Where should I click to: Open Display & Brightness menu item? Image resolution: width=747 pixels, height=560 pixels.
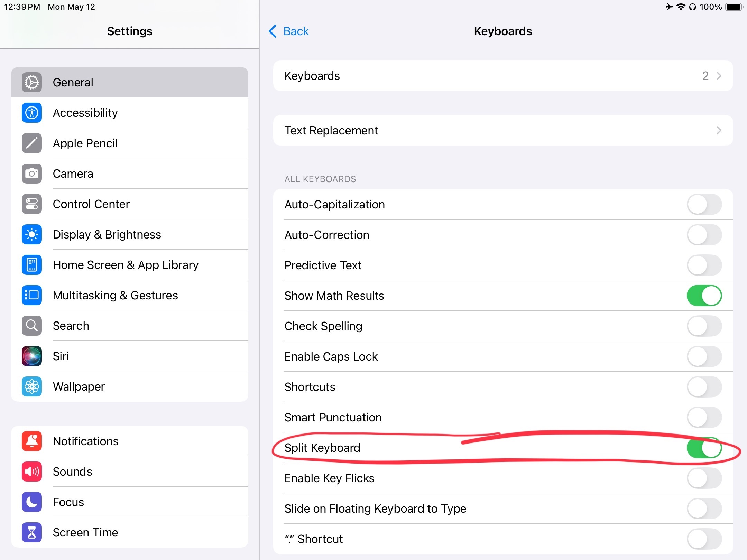130,234
